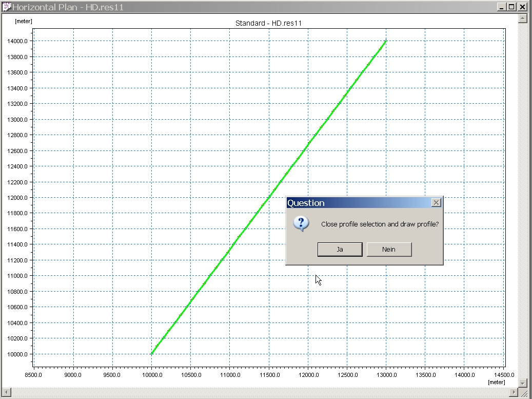Click the vertical scrollbar up arrow

[523, 19]
